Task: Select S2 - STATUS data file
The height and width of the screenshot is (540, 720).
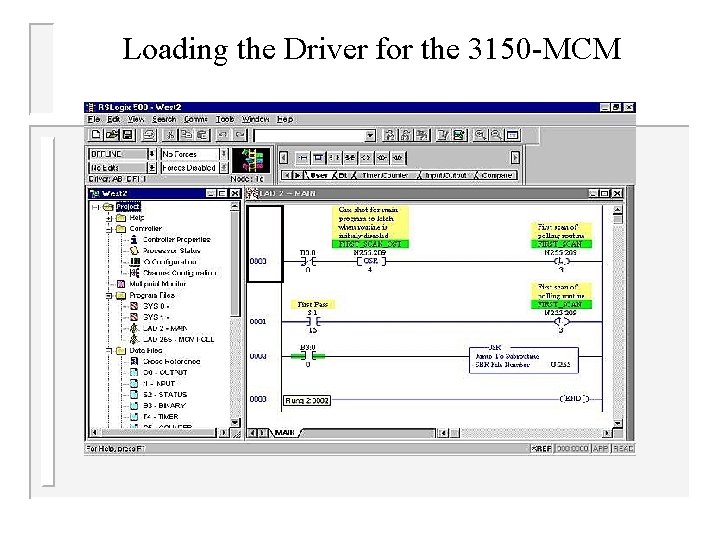Action: [x=165, y=394]
